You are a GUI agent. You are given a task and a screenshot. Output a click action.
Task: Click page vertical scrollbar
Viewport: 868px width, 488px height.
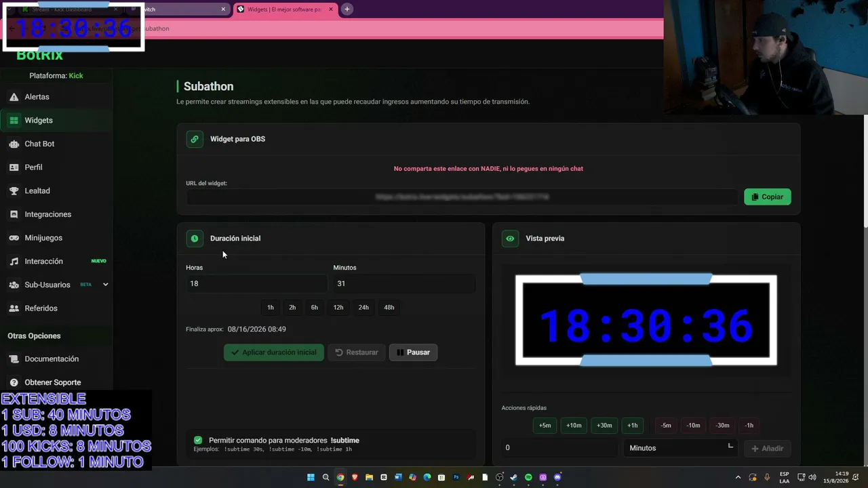pyautogui.click(x=865, y=171)
